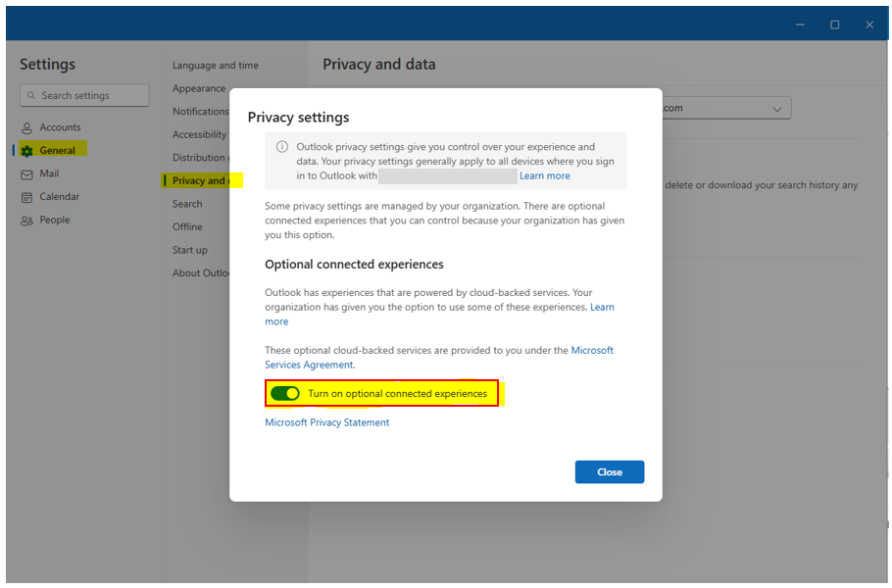Open Appearance settings page
This screenshot has height=588, width=892.
tap(199, 89)
